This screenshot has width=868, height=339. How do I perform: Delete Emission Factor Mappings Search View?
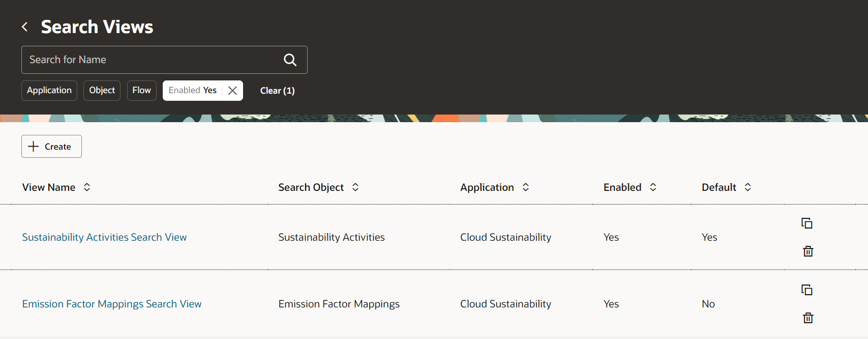click(x=807, y=318)
